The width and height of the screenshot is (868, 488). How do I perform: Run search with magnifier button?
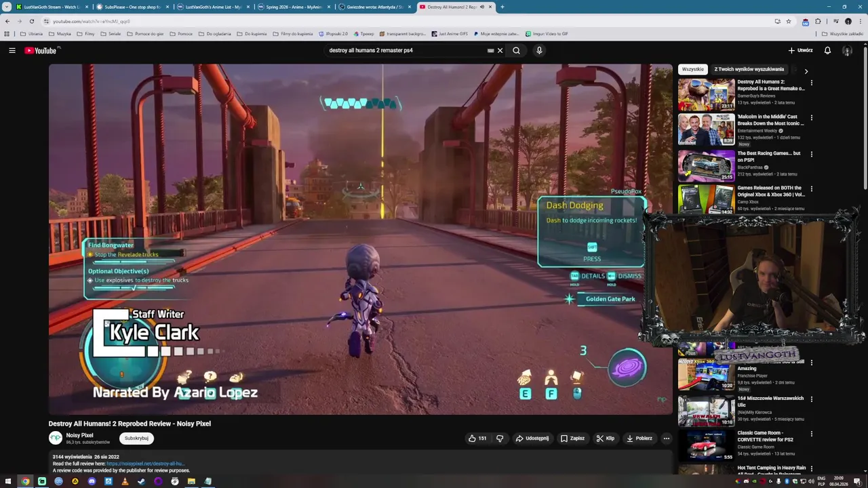coord(516,50)
